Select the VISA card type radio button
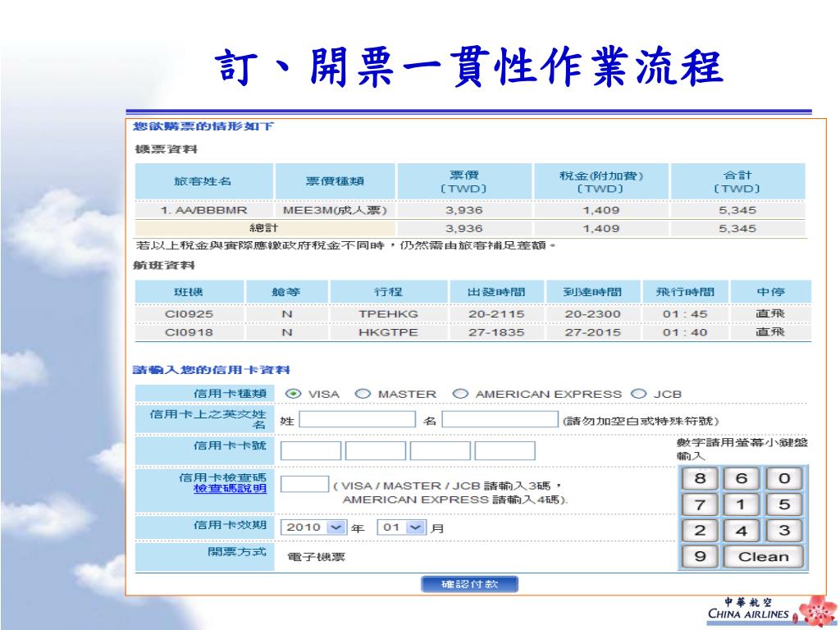Screen dimensions: 840x630 click(x=293, y=394)
